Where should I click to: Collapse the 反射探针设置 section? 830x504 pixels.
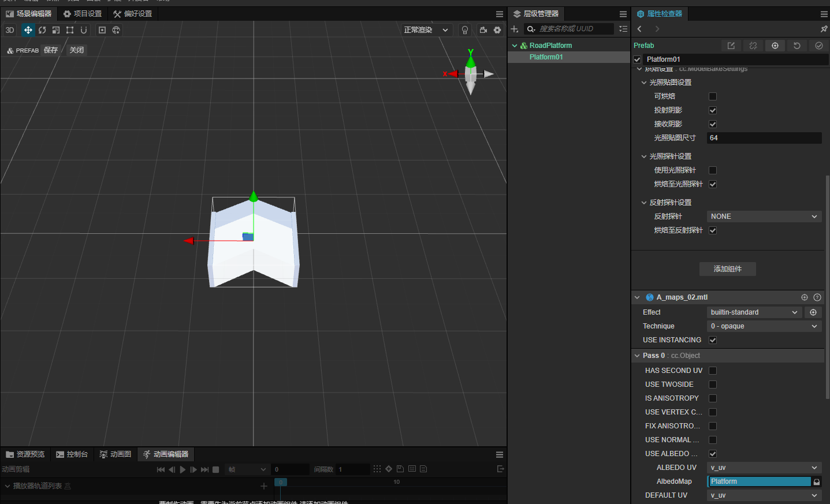(x=644, y=203)
